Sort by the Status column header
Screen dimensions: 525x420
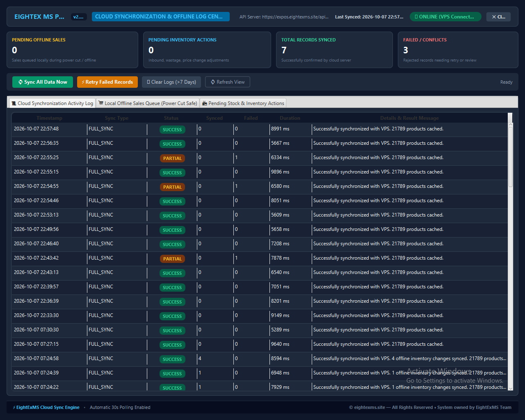click(x=171, y=118)
